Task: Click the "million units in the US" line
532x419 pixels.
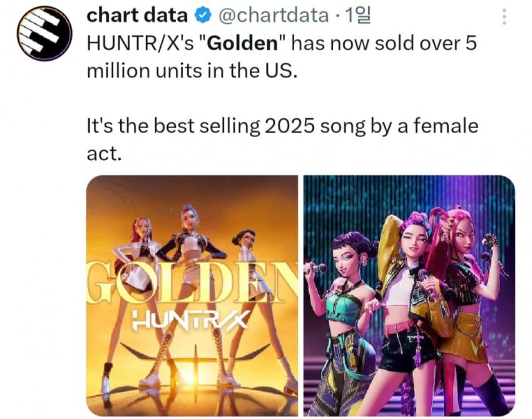Action: [x=190, y=70]
